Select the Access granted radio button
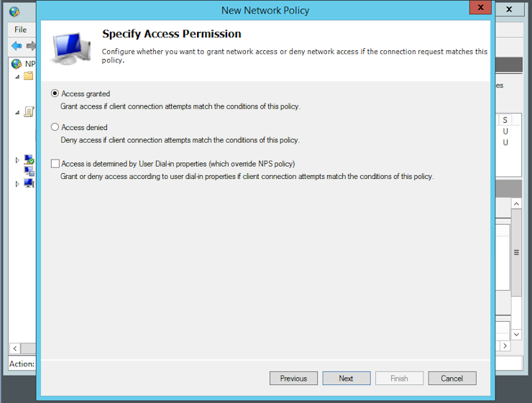532x403 pixels. pyautogui.click(x=55, y=93)
